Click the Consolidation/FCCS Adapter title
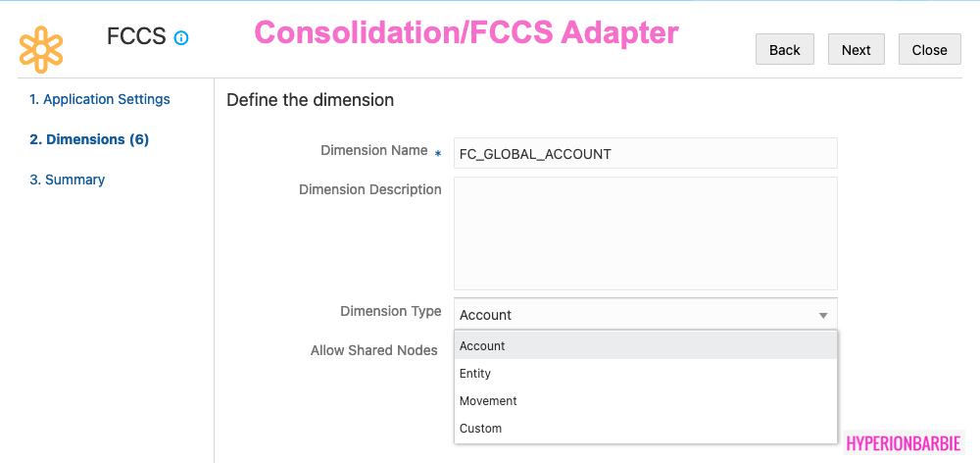The image size is (980, 463). (466, 32)
